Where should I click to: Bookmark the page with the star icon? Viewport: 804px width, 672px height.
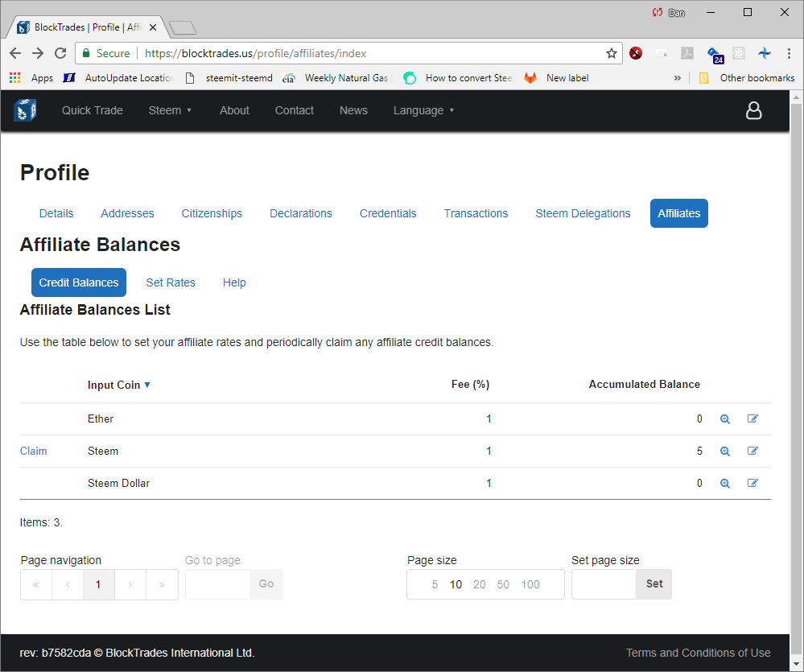point(612,52)
